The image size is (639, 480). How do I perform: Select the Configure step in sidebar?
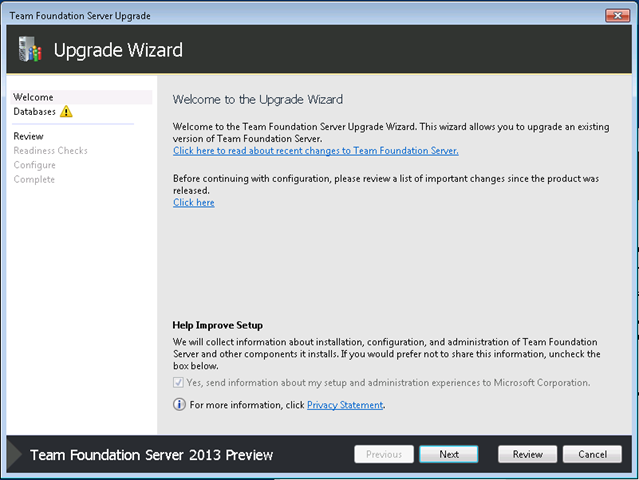click(35, 165)
